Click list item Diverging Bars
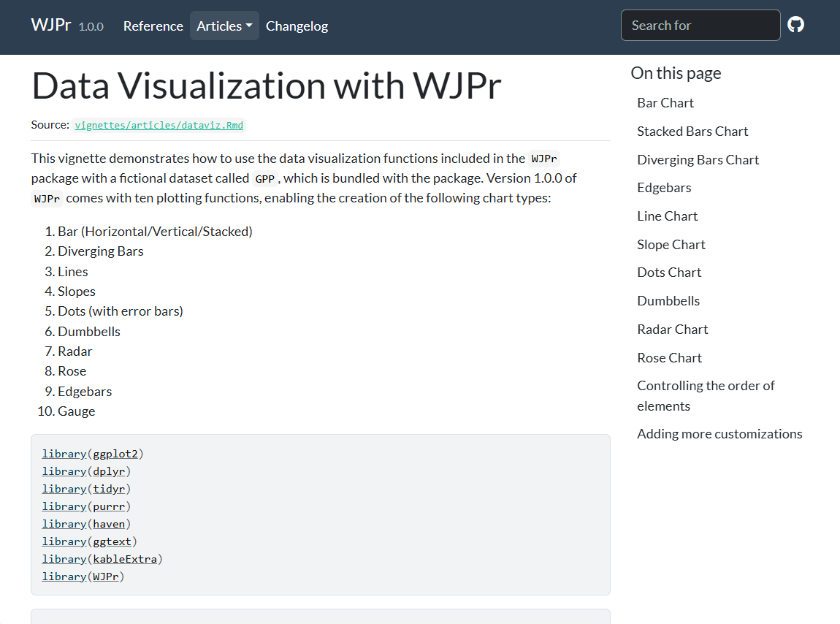Image resolution: width=840 pixels, height=624 pixels. pyautogui.click(x=101, y=251)
